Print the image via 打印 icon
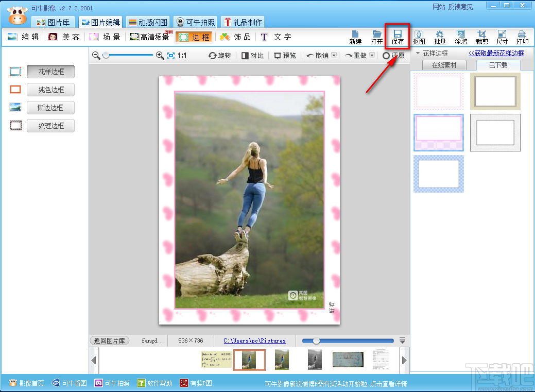This screenshot has height=392, width=535. pyautogui.click(x=522, y=37)
